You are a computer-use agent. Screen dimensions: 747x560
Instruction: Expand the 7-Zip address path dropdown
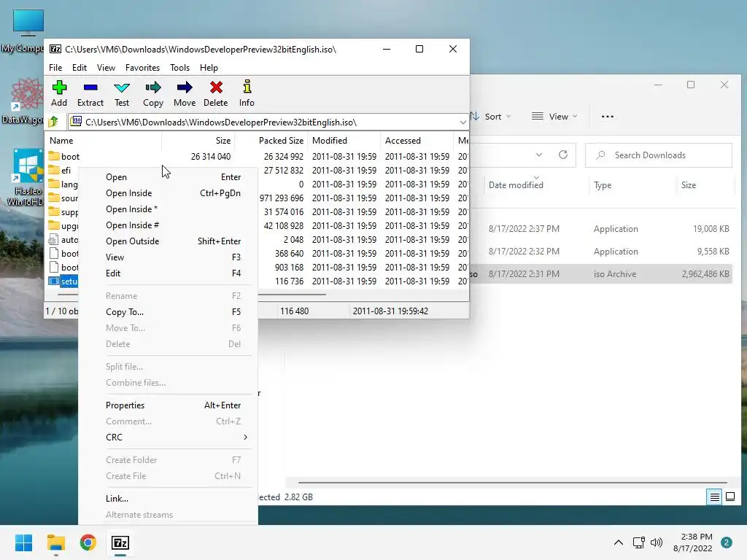point(462,122)
